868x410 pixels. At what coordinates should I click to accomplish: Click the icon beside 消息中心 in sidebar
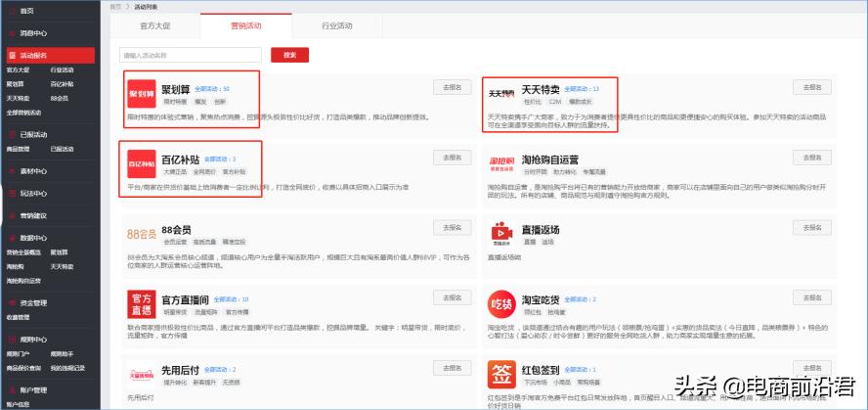[12, 33]
